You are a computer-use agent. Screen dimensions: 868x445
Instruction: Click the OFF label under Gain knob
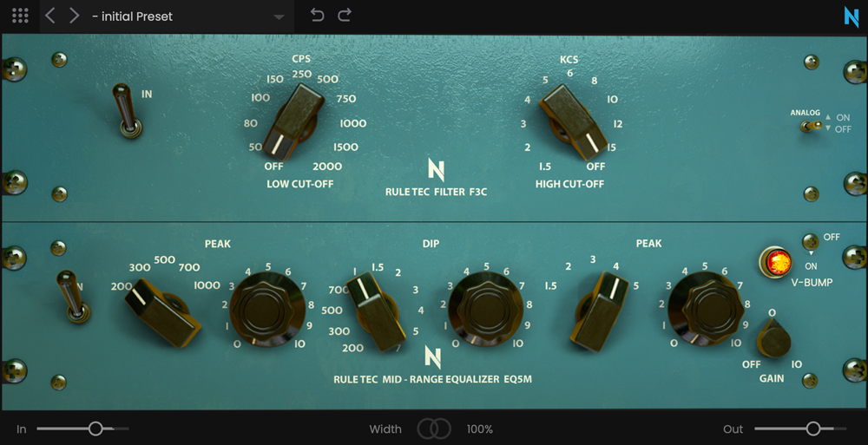click(751, 364)
